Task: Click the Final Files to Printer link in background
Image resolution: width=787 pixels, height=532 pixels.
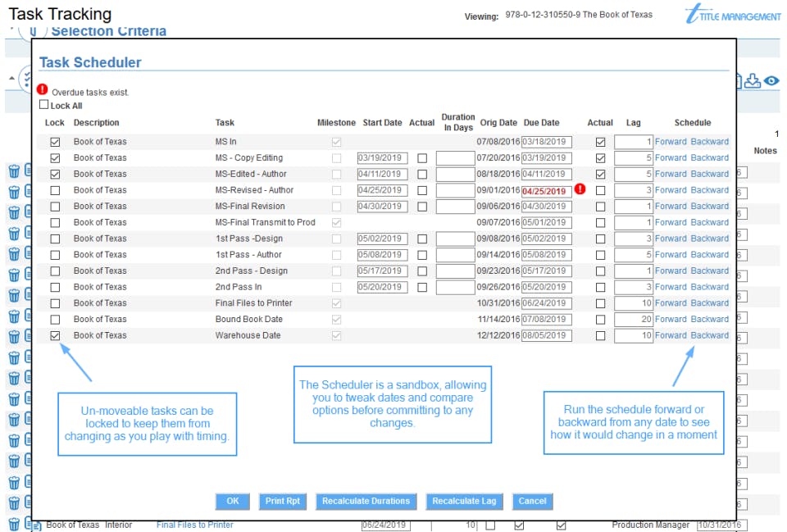Action: click(x=195, y=525)
